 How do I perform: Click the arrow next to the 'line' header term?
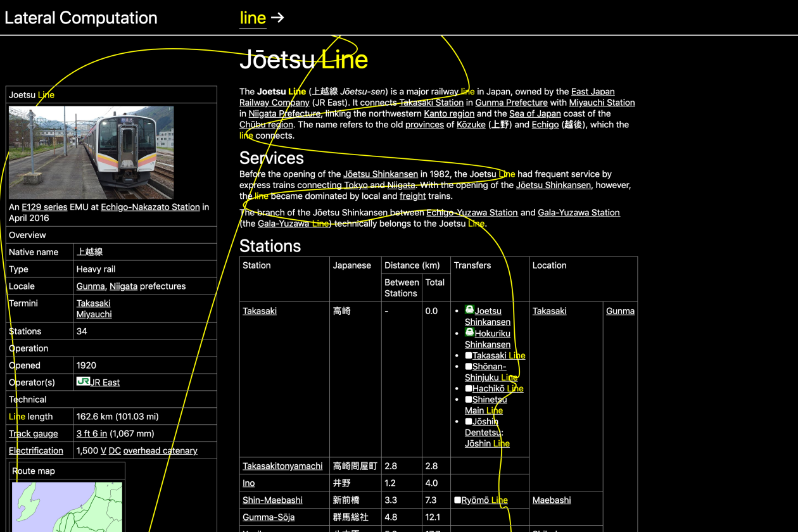point(277,18)
